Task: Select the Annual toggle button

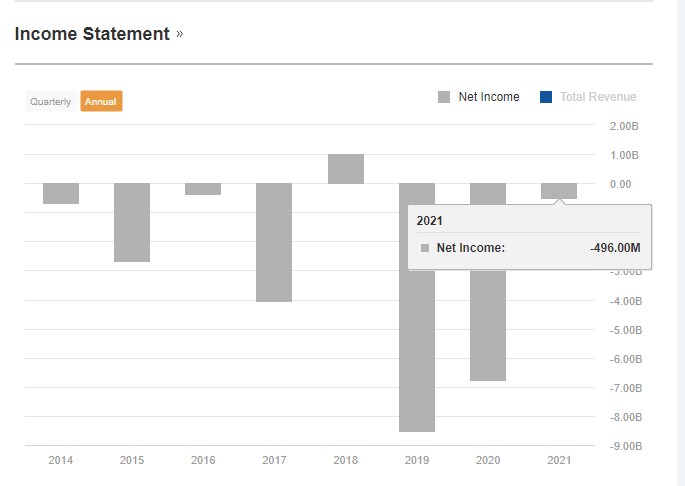Action: (x=101, y=102)
